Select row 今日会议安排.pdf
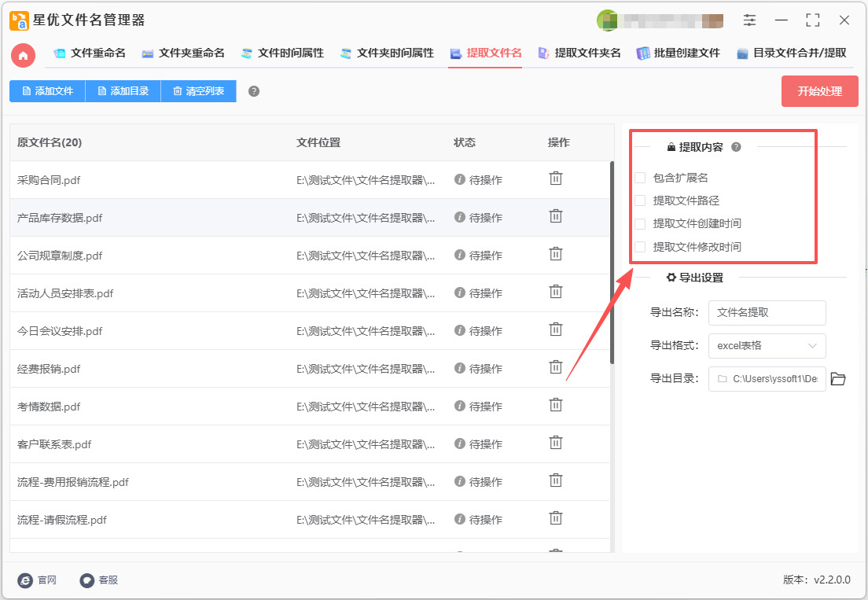868x600 pixels. (310, 331)
